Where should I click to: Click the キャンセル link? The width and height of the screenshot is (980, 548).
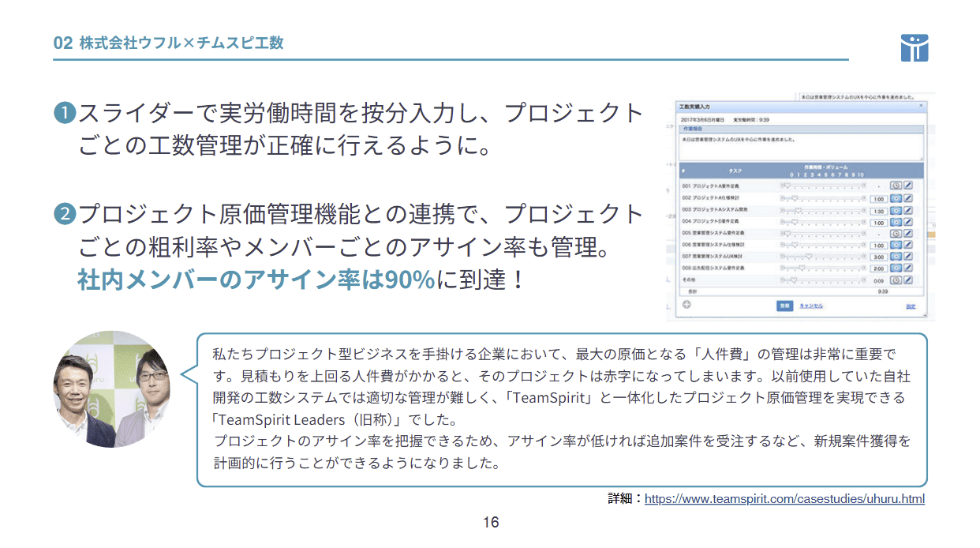812,306
